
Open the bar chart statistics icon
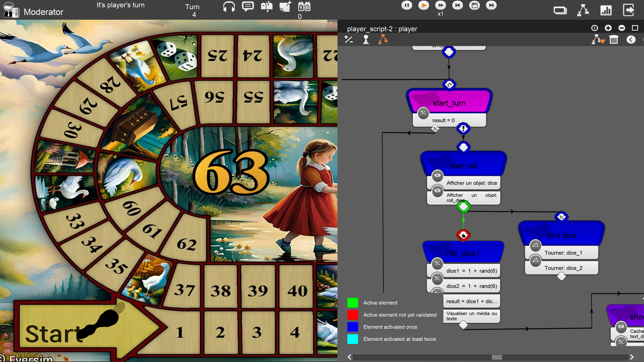[x=606, y=11]
